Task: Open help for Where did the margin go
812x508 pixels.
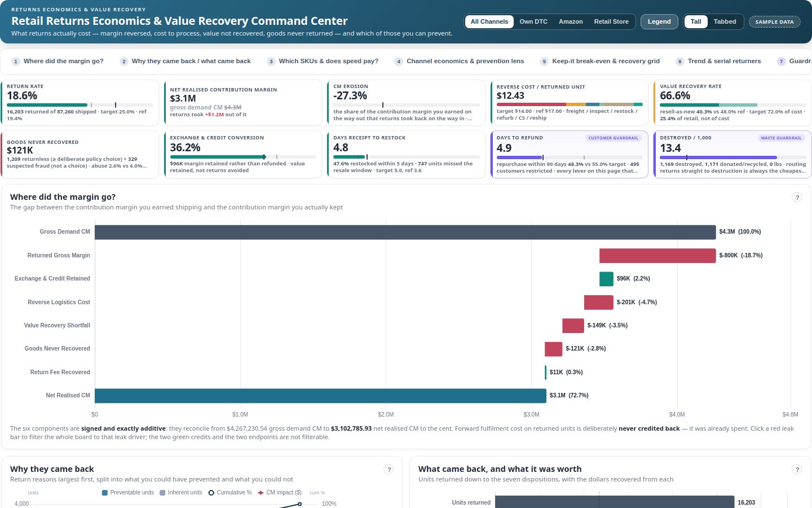Action: (x=797, y=197)
